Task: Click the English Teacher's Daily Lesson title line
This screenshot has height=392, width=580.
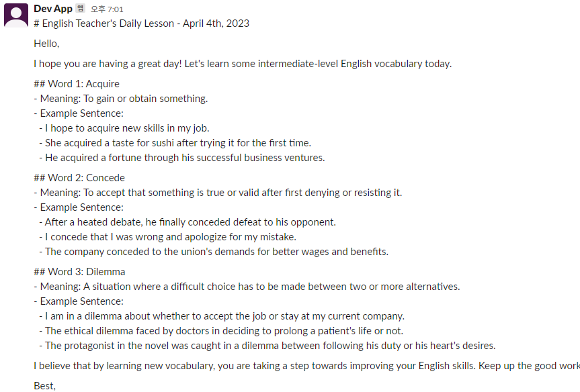Action: click(141, 23)
